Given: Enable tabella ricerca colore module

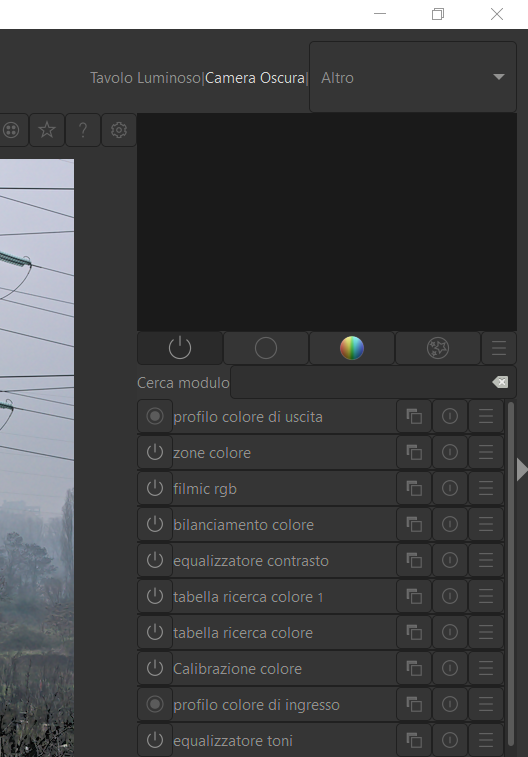Looking at the screenshot, I should coord(155,632).
